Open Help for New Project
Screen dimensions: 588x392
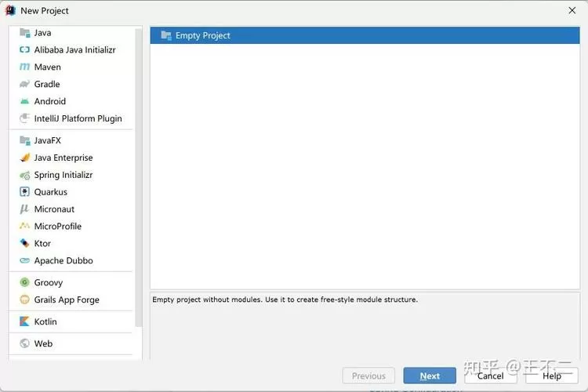click(552, 376)
